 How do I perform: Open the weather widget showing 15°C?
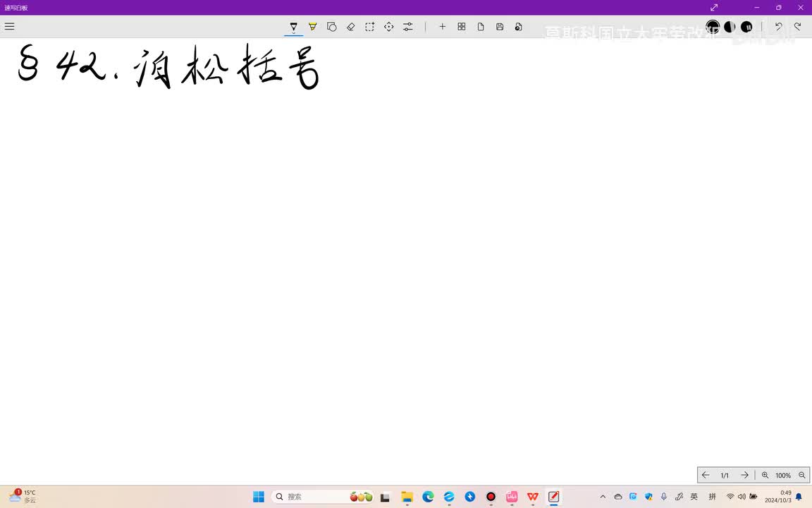point(23,496)
